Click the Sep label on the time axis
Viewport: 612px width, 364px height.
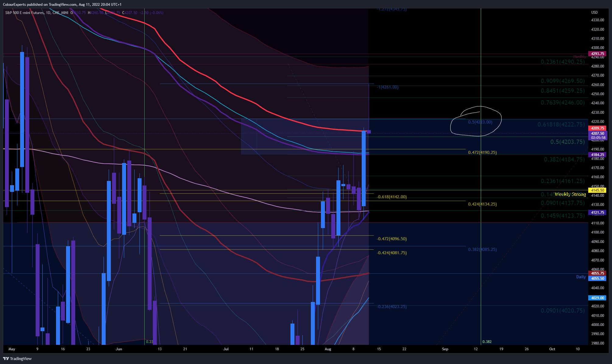point(445,349)
